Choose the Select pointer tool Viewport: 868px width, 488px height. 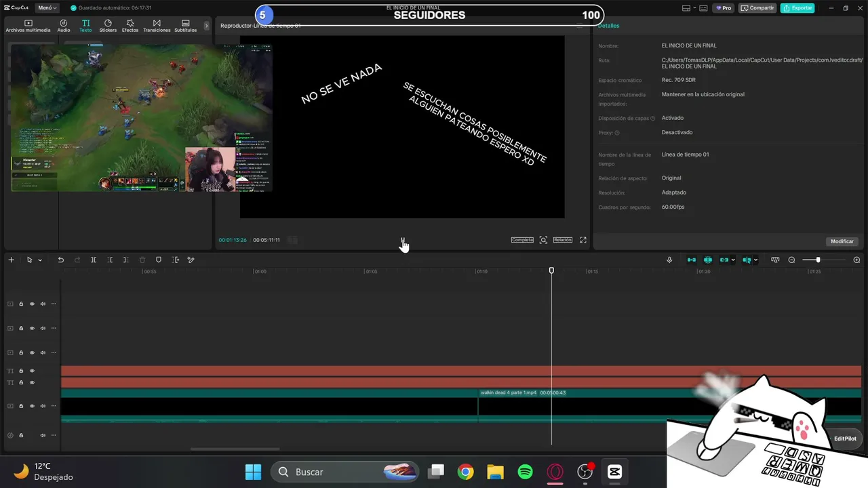pos(29,260)
